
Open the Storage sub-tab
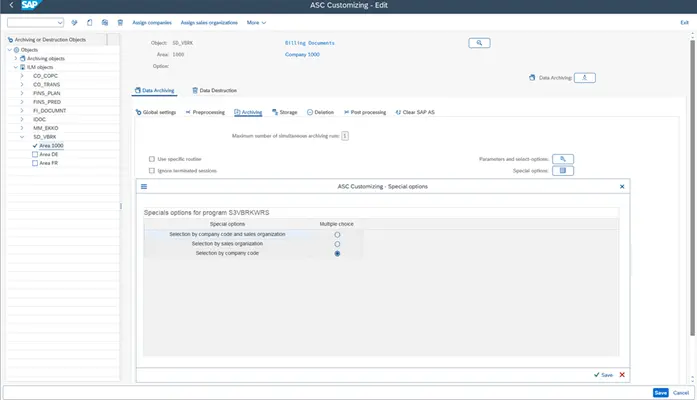[284, 112]
